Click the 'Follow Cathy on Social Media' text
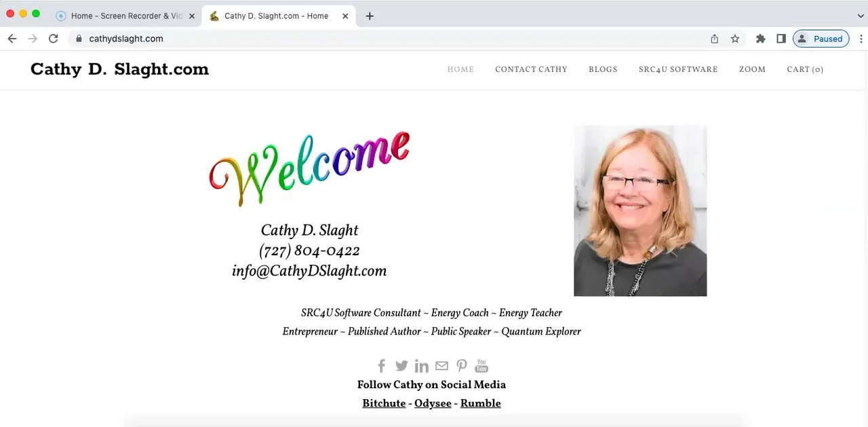 (431, 385)
